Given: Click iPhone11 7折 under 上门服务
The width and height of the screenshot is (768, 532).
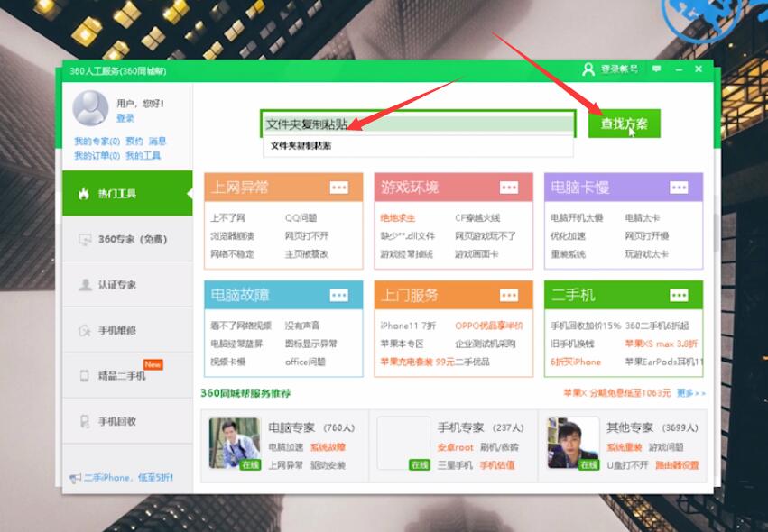Looking at the screenshot, I should pyautogui.click(x=408, y=326).
